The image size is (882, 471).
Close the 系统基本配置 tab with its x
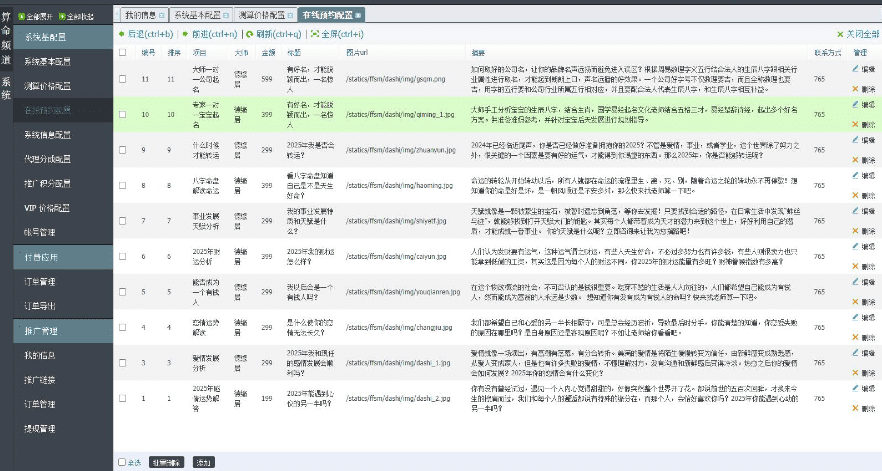pos(226,15)
